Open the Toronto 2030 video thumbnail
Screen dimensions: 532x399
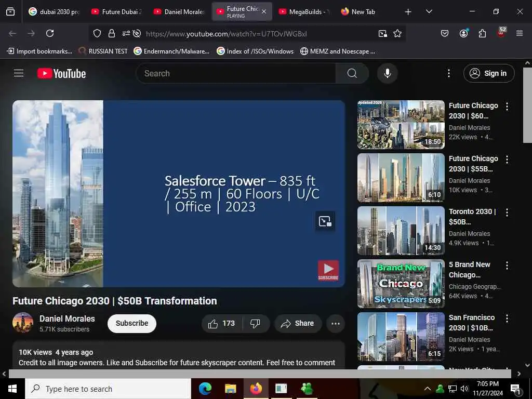401,231
